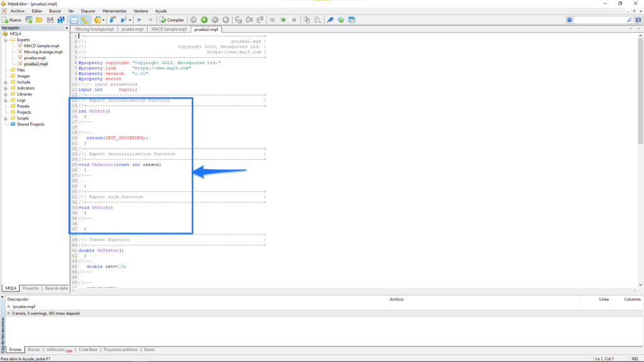Select the Shared Projects folder

pyautogui.click(x=30, y=124)
